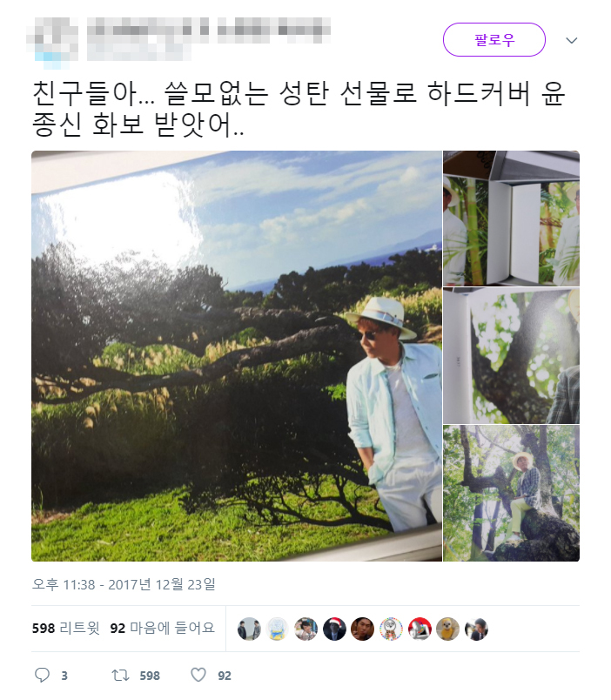The height and width of the screenshot is (700, 611).
Task: Click the first liker avatar with two men
Action: [x=249, y=629]
